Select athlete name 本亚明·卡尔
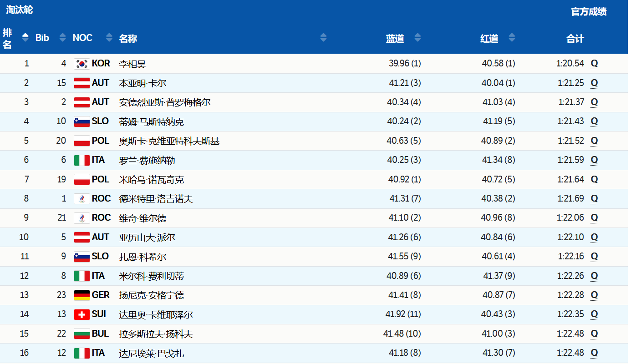631x364 pixels. click(x=142, y=83)
